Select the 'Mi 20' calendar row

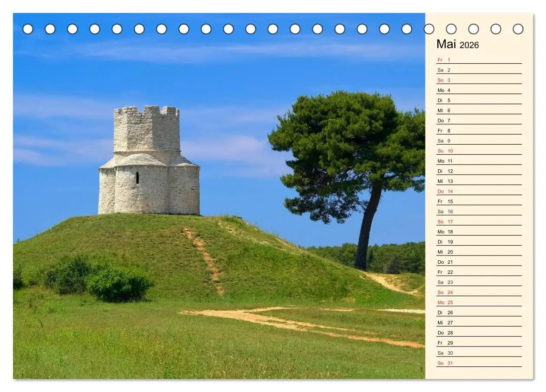pyautogui.click(x=479, y=252)
